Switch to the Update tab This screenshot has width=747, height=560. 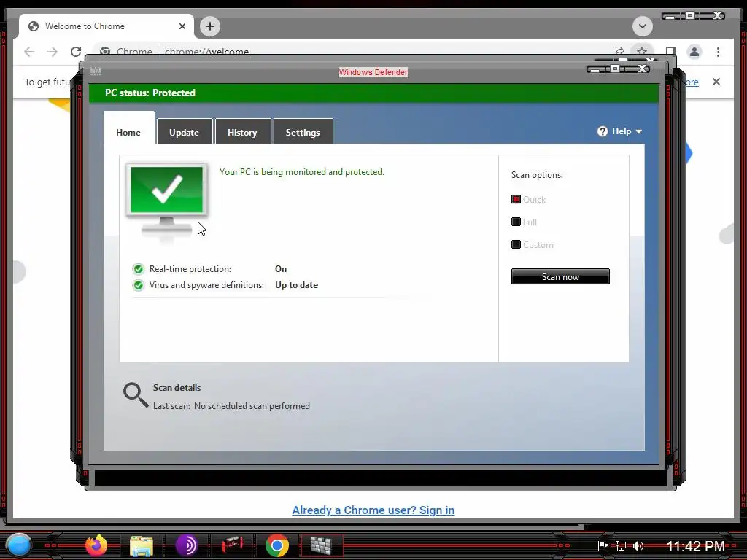coord(185,132)
